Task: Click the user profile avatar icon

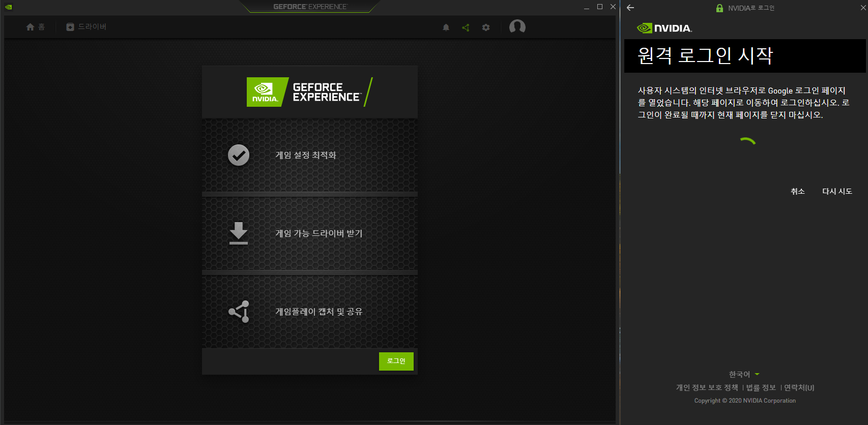Action: [x=517, y=27]
